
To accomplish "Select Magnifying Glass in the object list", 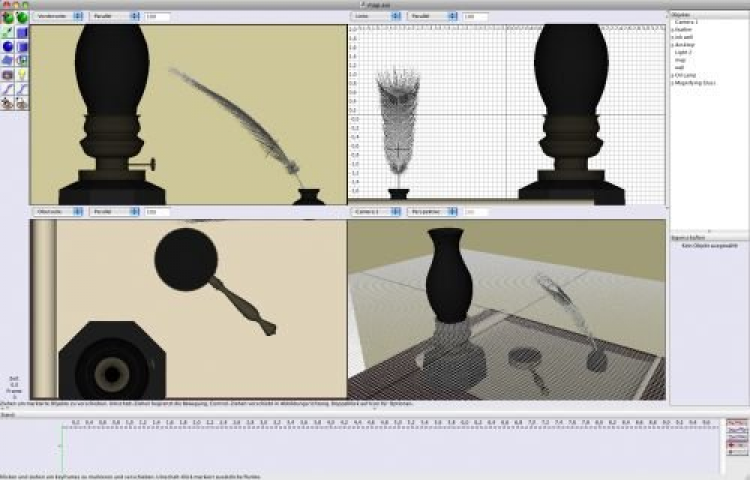I will [x=695, y=83].
